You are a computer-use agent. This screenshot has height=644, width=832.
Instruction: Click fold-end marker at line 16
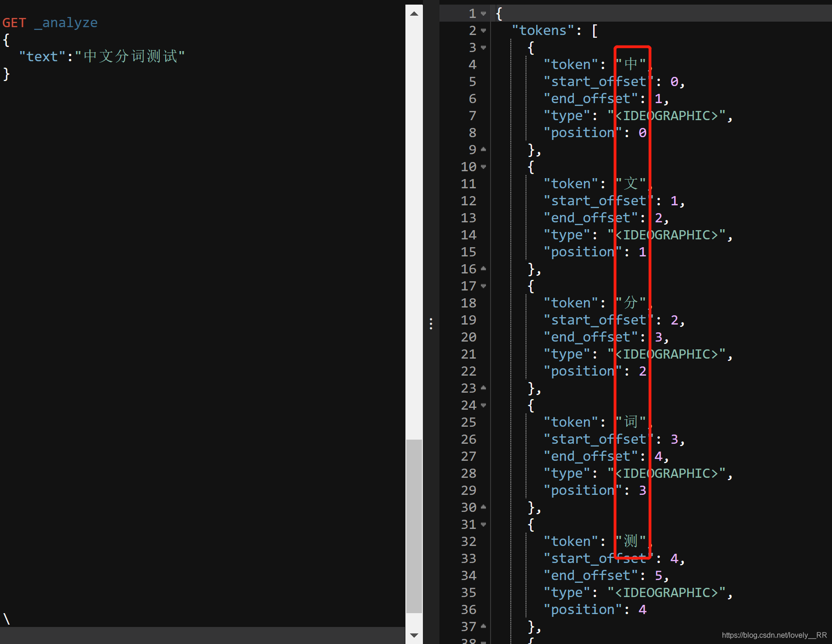(483, 269)
